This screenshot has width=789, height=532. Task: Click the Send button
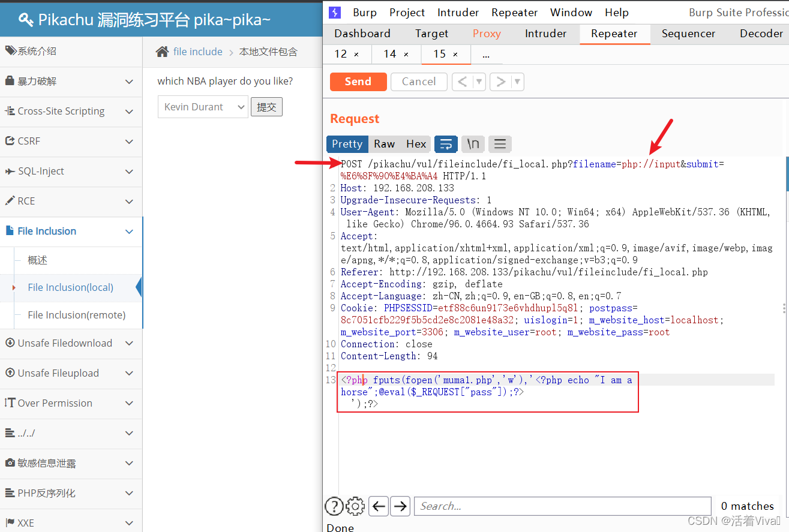[358, 82]
